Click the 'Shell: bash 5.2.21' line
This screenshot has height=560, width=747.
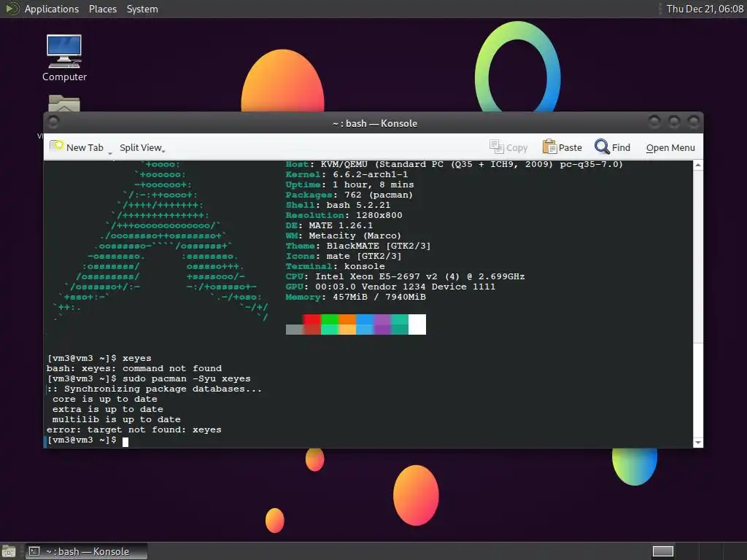click(x=338, y=205)
